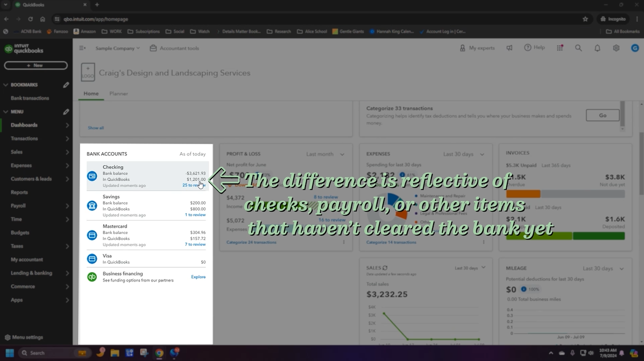Collapse the MENU section
The image size is (644, 361).
point(6,112)
